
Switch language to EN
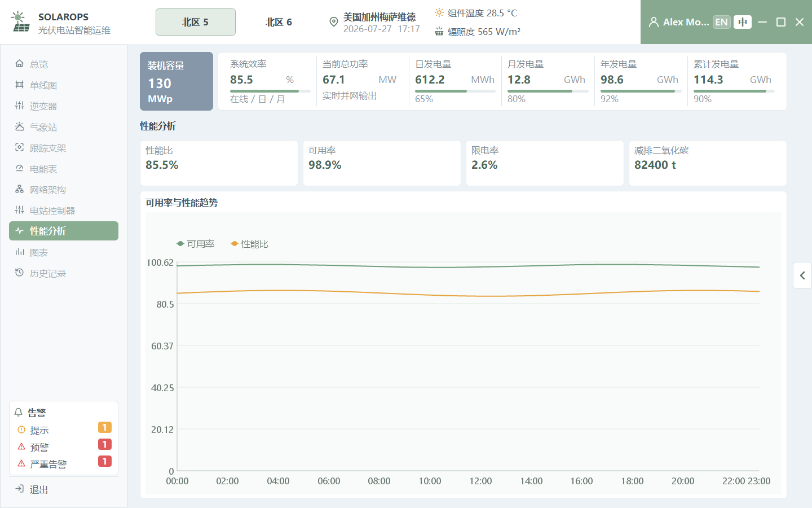pyautogui.click(x=721, y=22)
